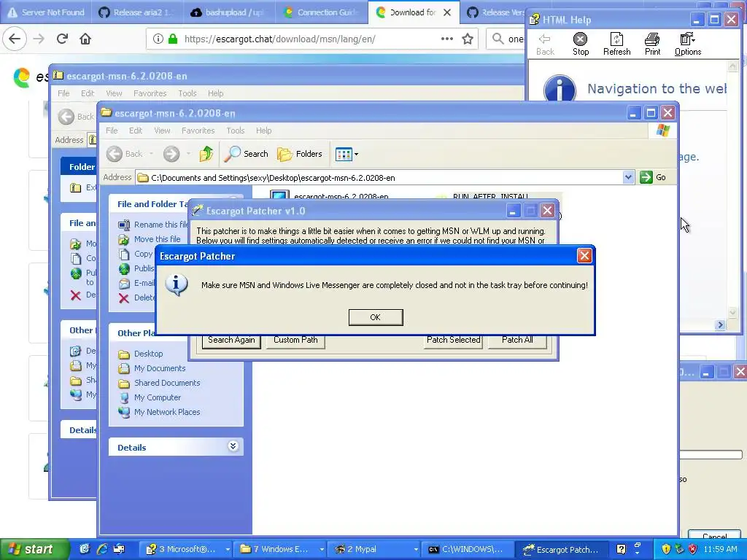Image resolution: width=747 pixels, height=560 pixels.
Task: Open the browser page actions menu
Action: pos(447,39)
